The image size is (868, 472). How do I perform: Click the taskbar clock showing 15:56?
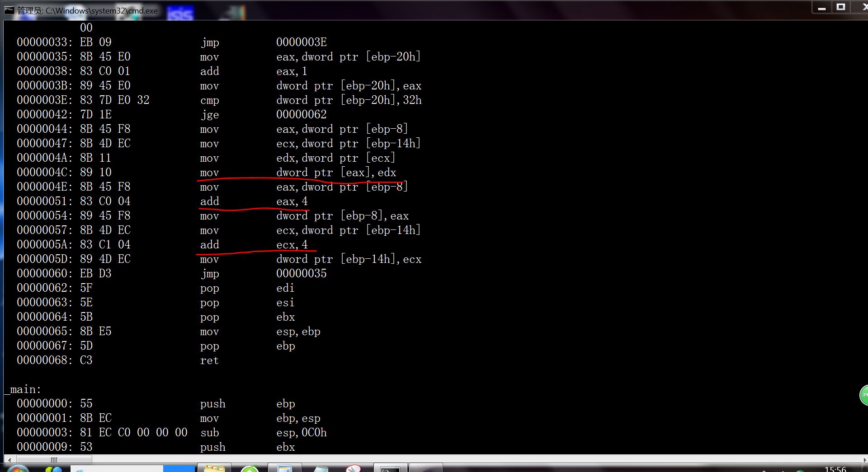835,469
